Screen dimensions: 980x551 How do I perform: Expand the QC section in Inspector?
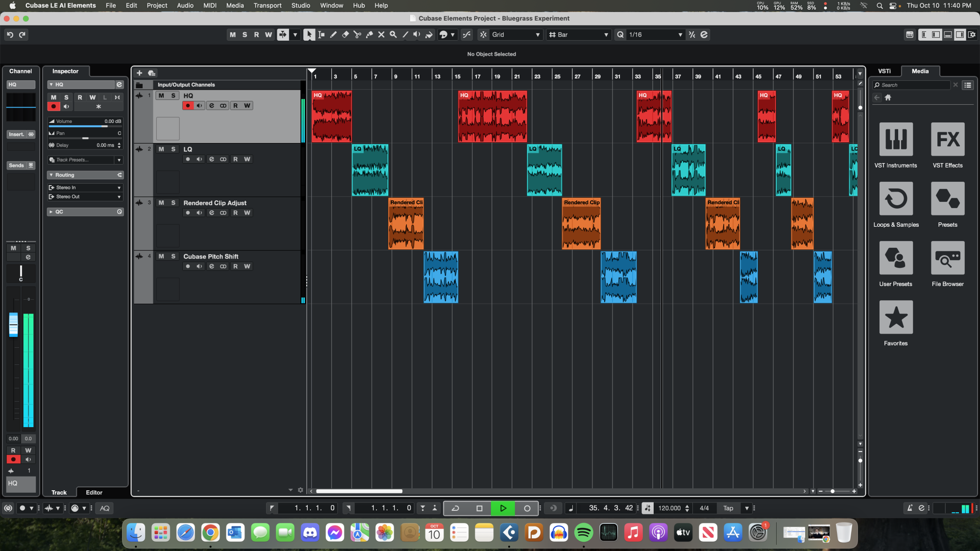point(85,212)
